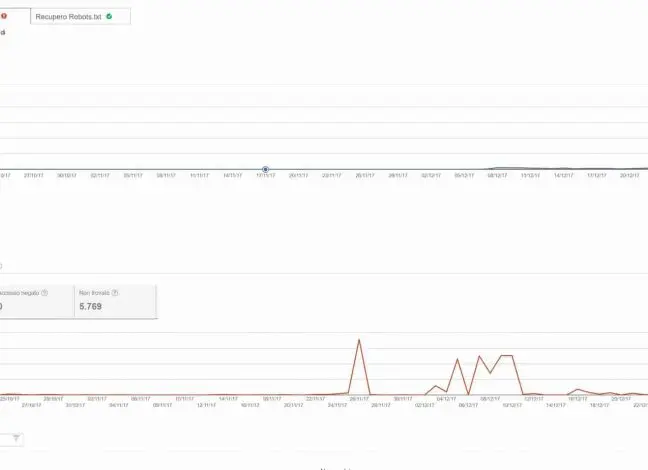Select the circular marker on upper chart timeline
648x470 pixels.
point(265,169)
